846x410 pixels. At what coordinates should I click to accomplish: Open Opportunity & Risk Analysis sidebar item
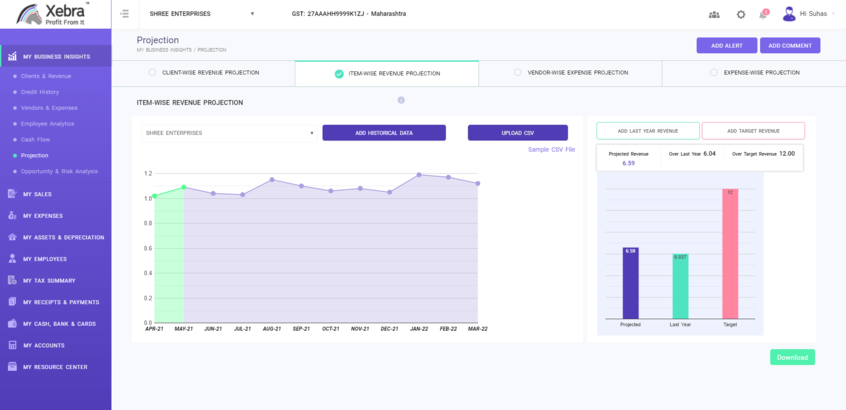[x=59, y=171]
